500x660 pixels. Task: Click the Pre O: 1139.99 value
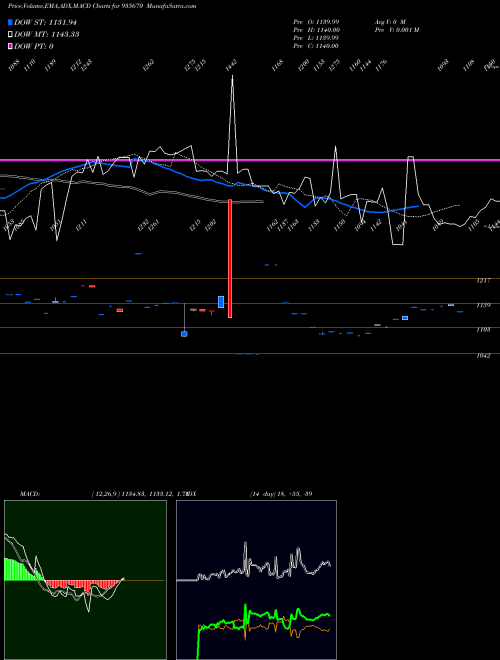(x=316, y=21)
